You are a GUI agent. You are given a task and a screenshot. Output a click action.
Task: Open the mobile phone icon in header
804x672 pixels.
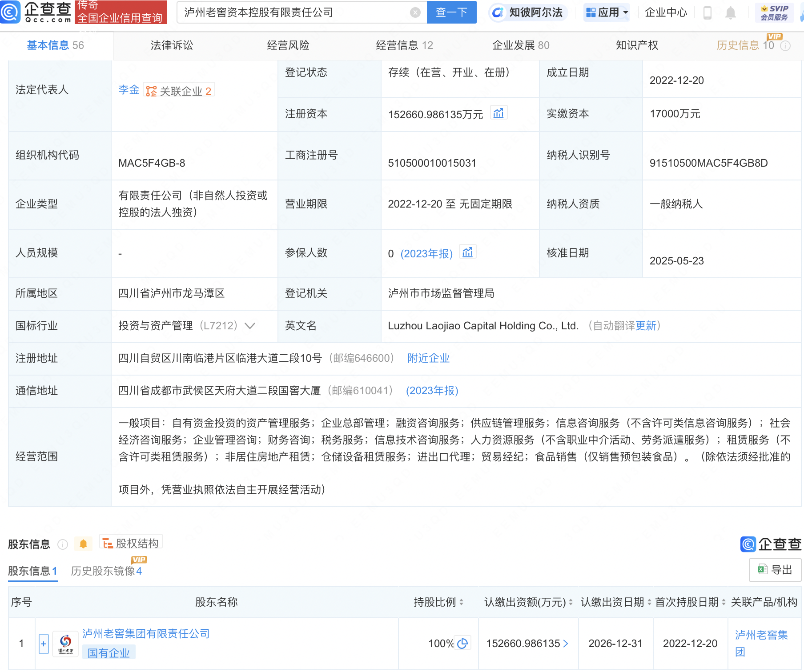click(708, 12)
